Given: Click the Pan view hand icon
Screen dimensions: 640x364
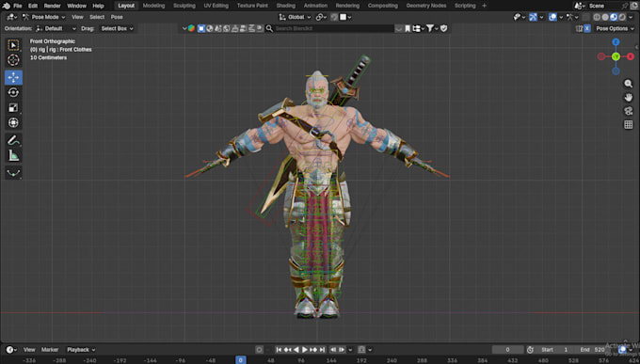Looking at the screenshot, I should pos(628,97).
